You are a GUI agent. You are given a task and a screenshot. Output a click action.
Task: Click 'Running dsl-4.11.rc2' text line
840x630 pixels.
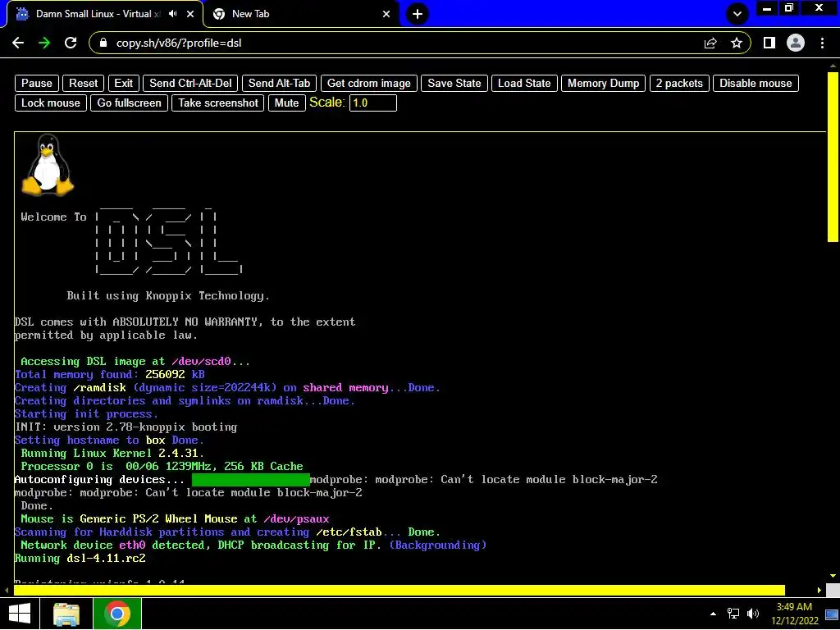(x=80, y=558)
